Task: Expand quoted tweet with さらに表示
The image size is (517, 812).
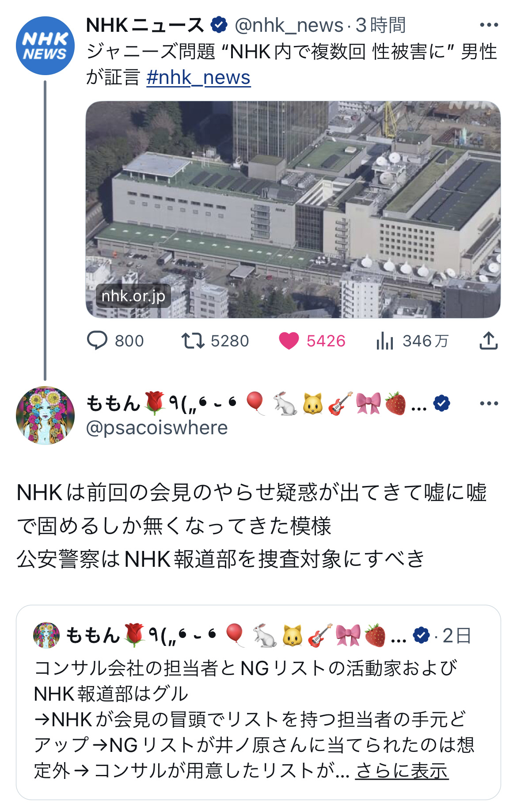Action: coord(402,771)
